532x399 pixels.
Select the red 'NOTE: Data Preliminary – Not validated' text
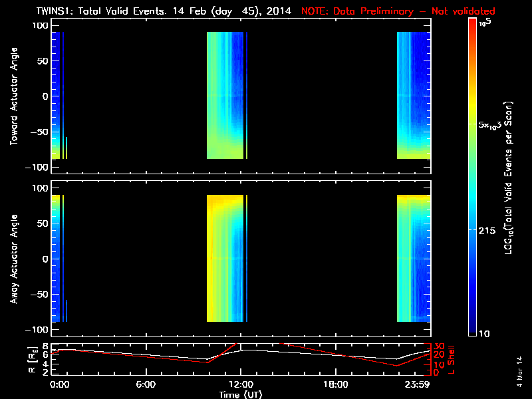(398, 11)
